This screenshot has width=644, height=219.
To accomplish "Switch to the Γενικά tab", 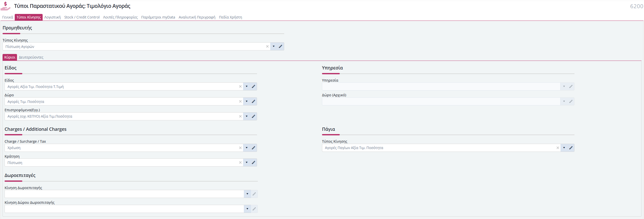I will (x=8, y=17).
